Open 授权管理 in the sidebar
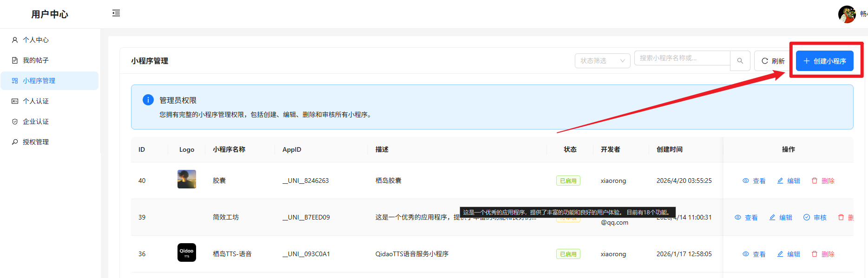The width and height of the screenshot is (868, 278). point(50,142)
